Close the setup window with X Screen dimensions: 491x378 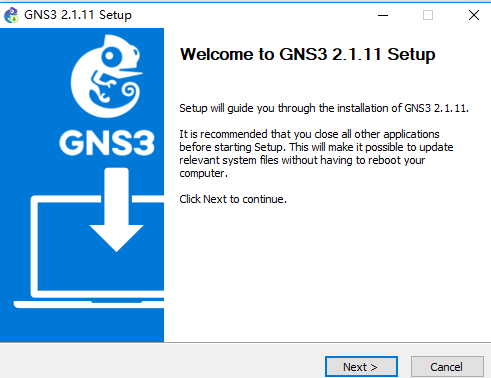474,15
